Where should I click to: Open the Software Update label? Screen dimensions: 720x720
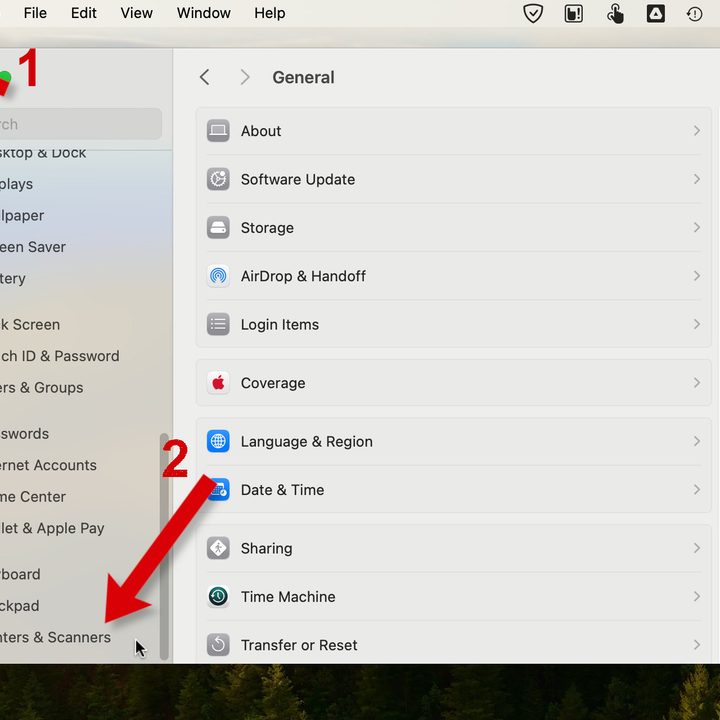(298, 180)
